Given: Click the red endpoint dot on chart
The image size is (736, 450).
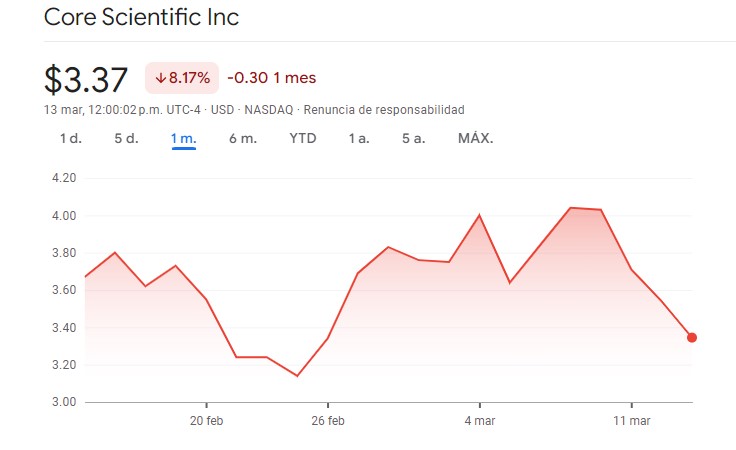Looking at the screenshot, I should [x=692, y=338].
